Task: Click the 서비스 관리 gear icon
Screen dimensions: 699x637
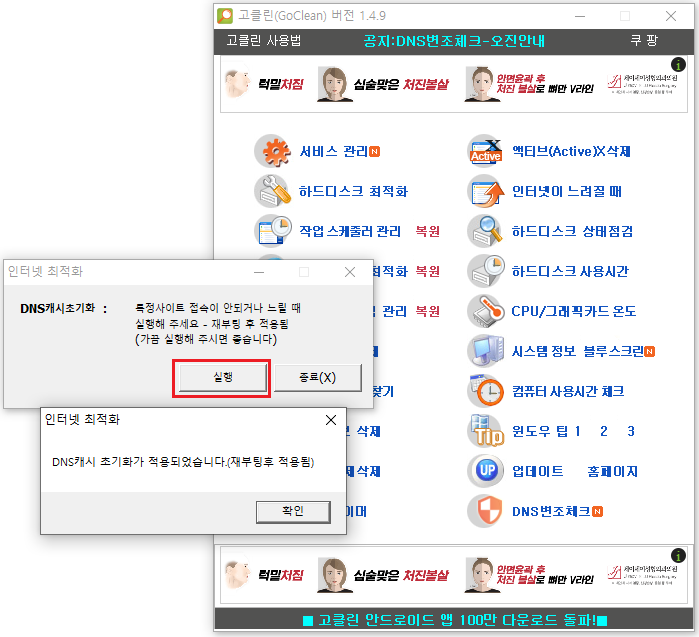Action: pos(273,151)
